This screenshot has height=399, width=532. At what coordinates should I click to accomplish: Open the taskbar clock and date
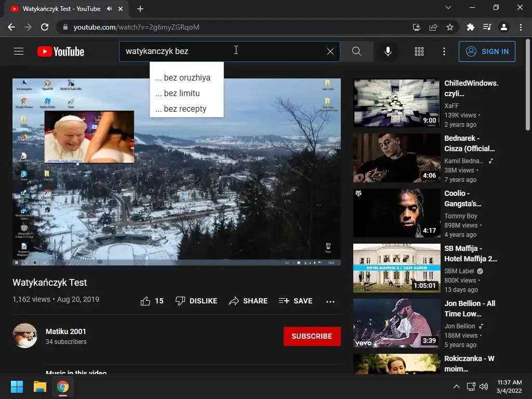(x=509, y=387)
